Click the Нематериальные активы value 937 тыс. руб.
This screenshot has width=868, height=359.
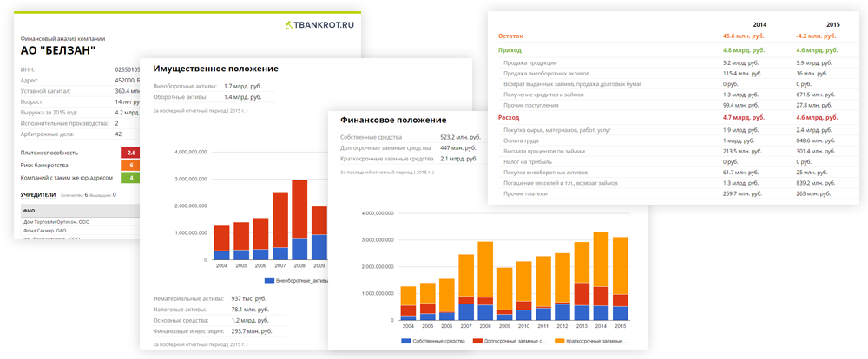250,299
